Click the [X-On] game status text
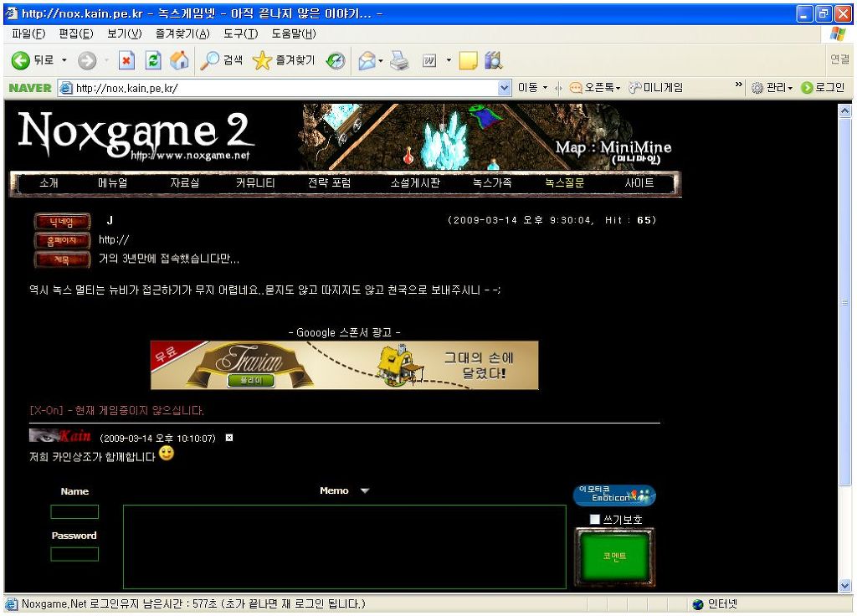This screenshot has width=857, height=616. pyautogui.click(x=116, y=410)
